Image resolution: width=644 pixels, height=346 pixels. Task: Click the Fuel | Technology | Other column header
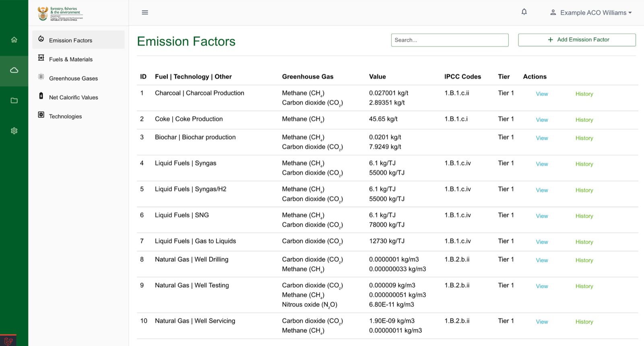click(x=193, y=77)
